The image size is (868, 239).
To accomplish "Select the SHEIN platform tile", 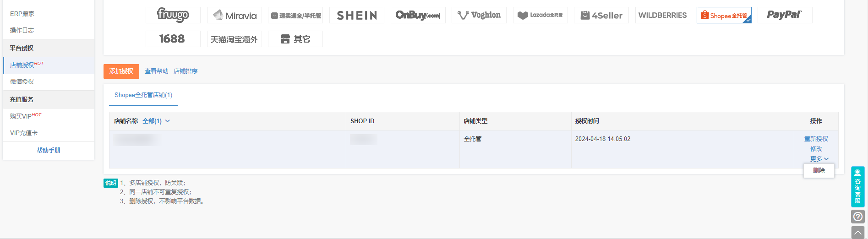I will [x=356, y=15].
